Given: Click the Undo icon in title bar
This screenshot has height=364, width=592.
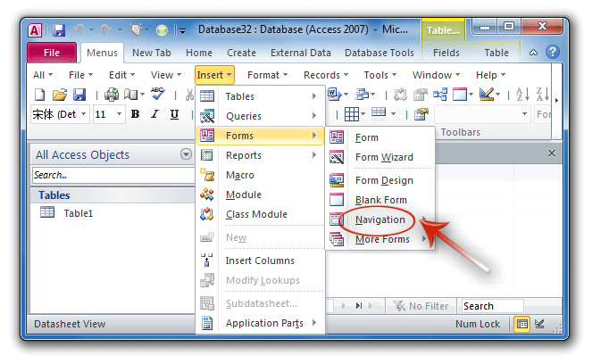Looking at the screenshot, I should [x=79, y=29].
